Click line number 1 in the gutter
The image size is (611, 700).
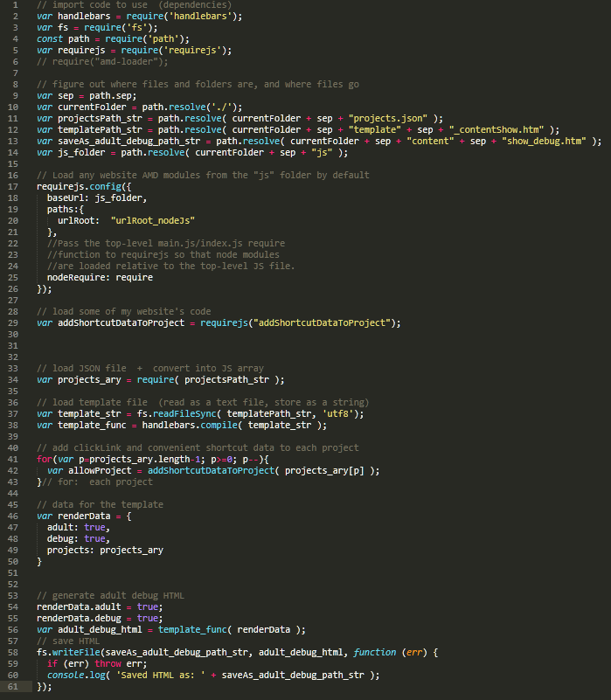click(x=15, y=4)
